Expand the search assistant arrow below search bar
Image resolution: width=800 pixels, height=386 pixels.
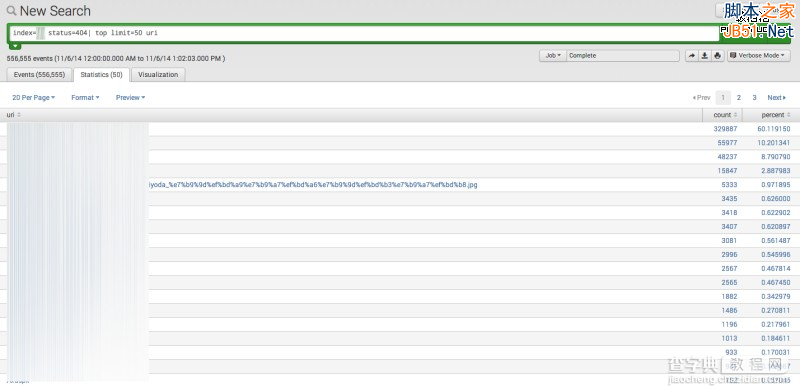click(x=15, y=46)
